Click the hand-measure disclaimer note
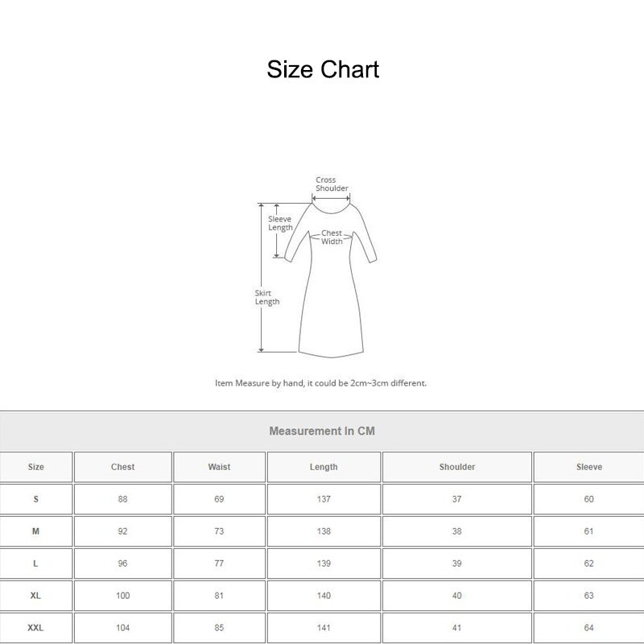This screenshot has width=644, height=644. (321, 383)
